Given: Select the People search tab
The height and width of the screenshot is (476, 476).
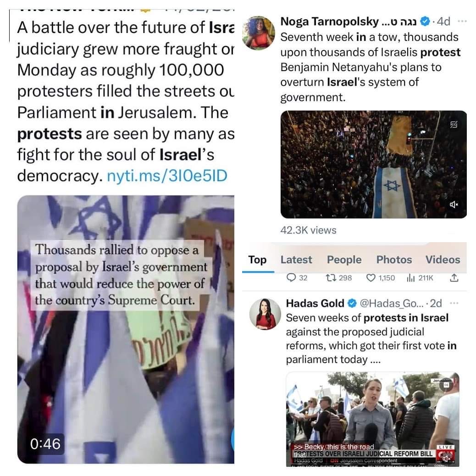Looking at the screenshot, I should (x=344, y=260).
